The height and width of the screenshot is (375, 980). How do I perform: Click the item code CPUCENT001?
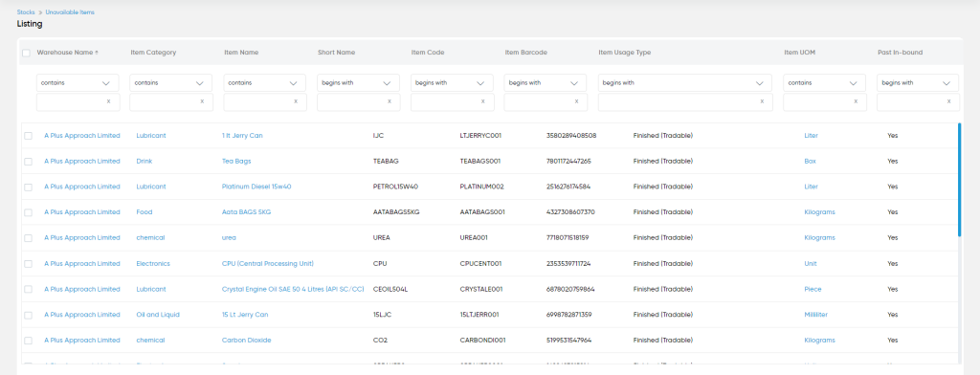[x=480, y=264]
